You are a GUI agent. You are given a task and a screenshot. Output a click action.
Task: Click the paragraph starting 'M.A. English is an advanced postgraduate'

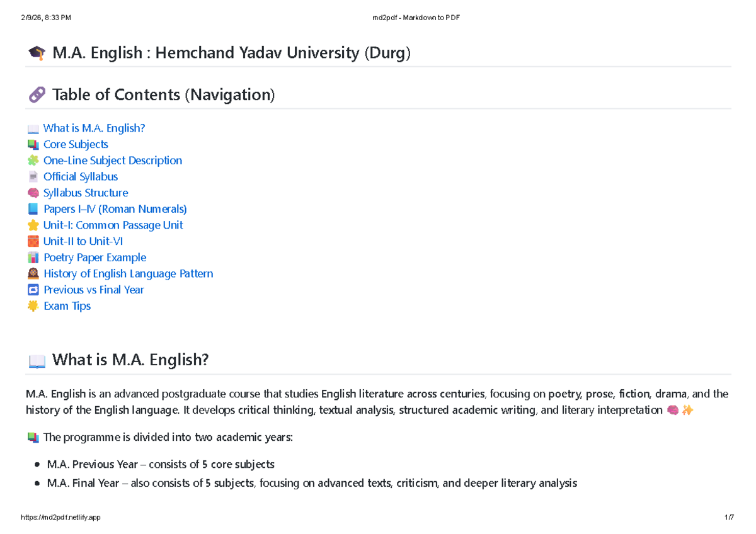coord(377,402)
